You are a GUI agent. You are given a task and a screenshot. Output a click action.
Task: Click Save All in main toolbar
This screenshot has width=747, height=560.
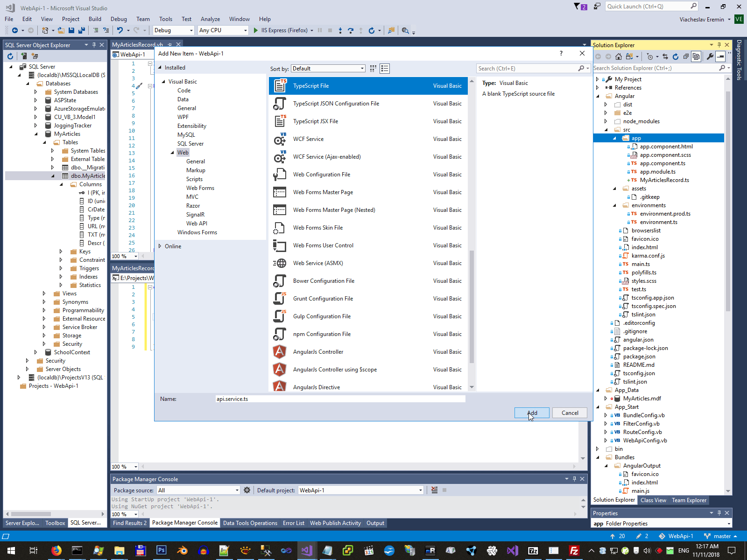[x=82, y=30]
